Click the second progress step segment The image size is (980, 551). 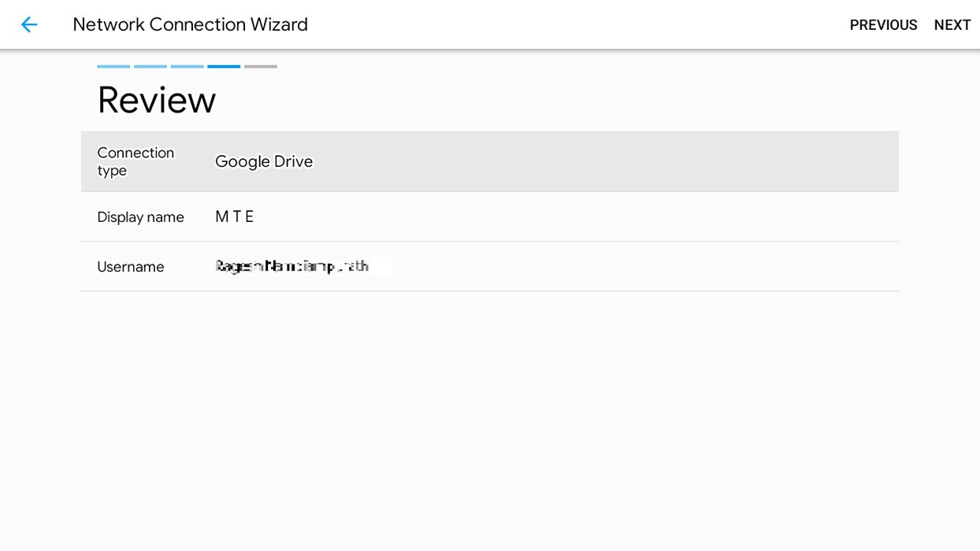[150, 67]
